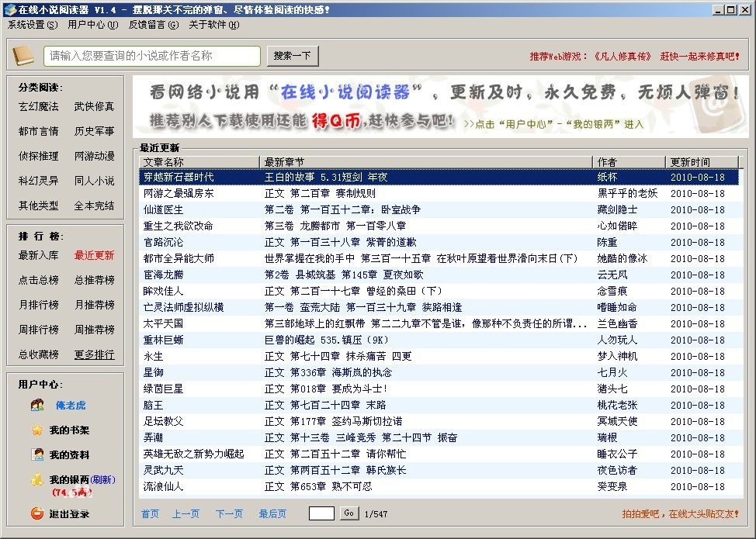The height and width of the screenshot is (539, 756).
Task: Click the book icon beside the search box
Action: tap(23, 56)
